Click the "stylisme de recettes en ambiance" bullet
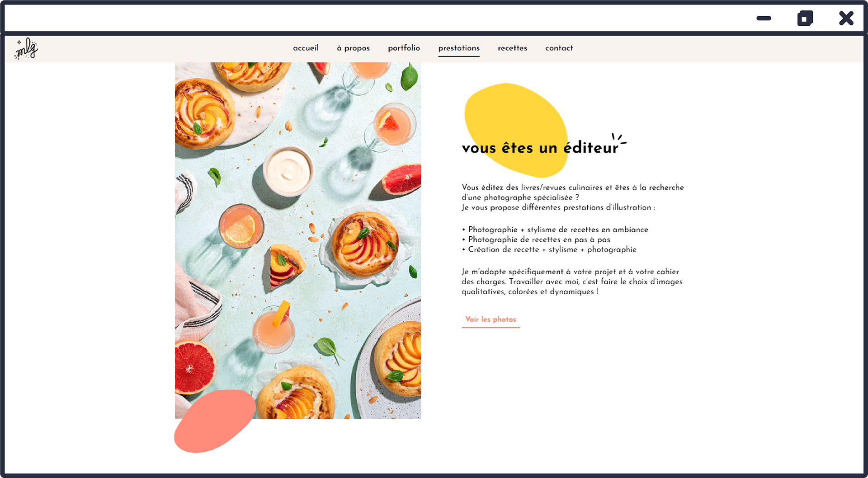The width and height of the screenshot is (868, 478). [x=555, y=230]
